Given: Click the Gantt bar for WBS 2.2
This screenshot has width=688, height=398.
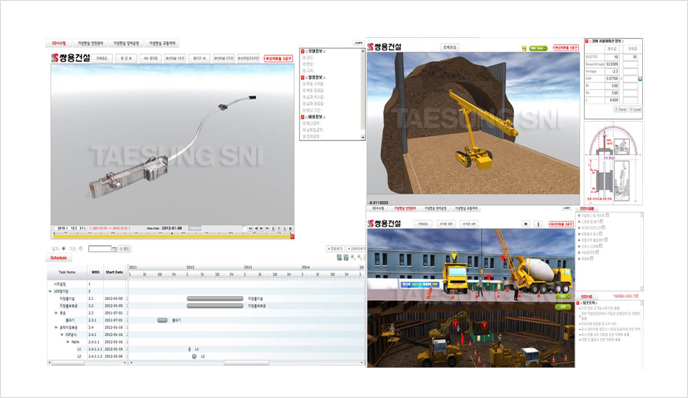Looking at the screenshot, I should coord(215,306).
